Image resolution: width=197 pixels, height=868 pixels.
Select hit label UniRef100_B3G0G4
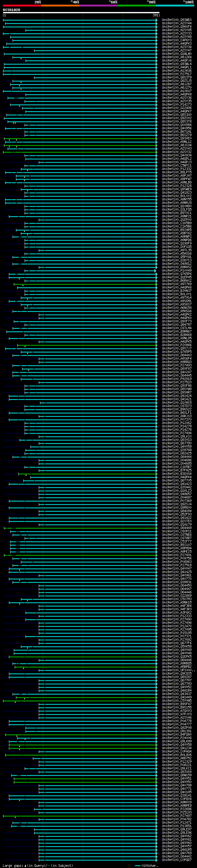point(177,474)
